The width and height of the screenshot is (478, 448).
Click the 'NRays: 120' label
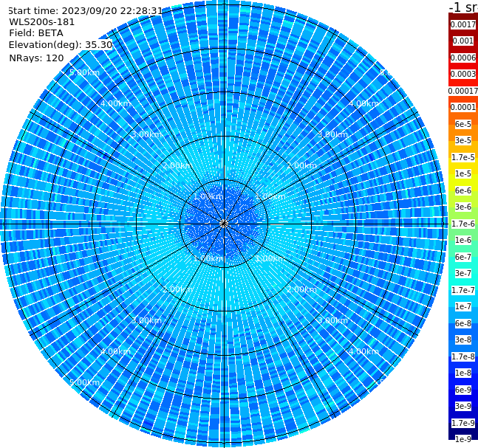(36, 58)
